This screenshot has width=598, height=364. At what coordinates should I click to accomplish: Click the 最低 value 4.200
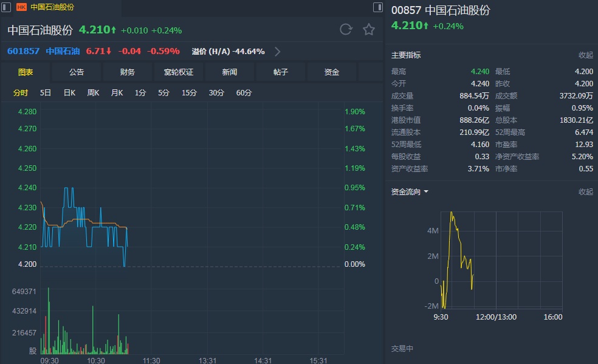pos(584,72)
